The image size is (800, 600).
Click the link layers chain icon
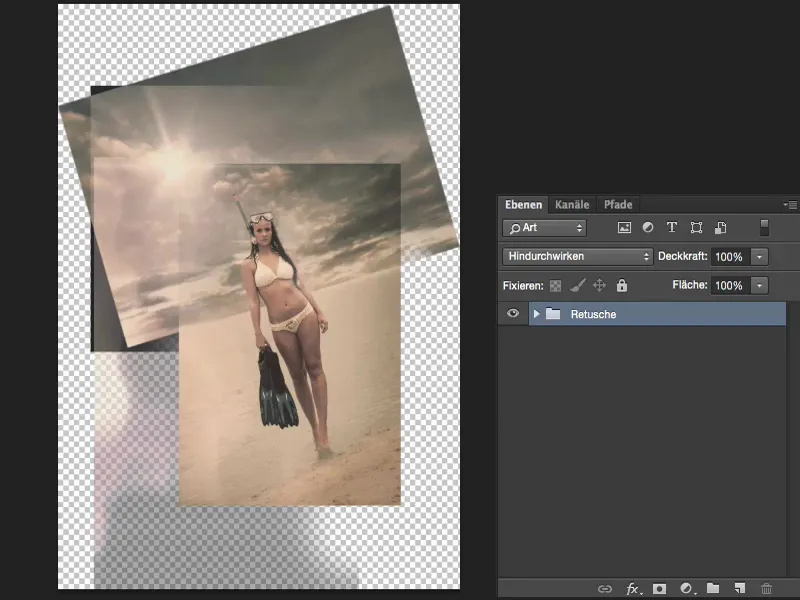pos(605,589)
